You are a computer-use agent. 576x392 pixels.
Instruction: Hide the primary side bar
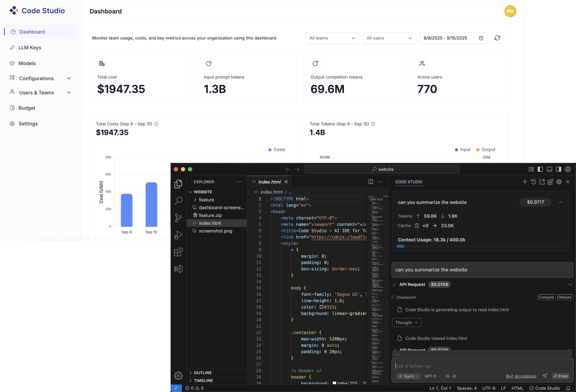(x=540, y=169)
